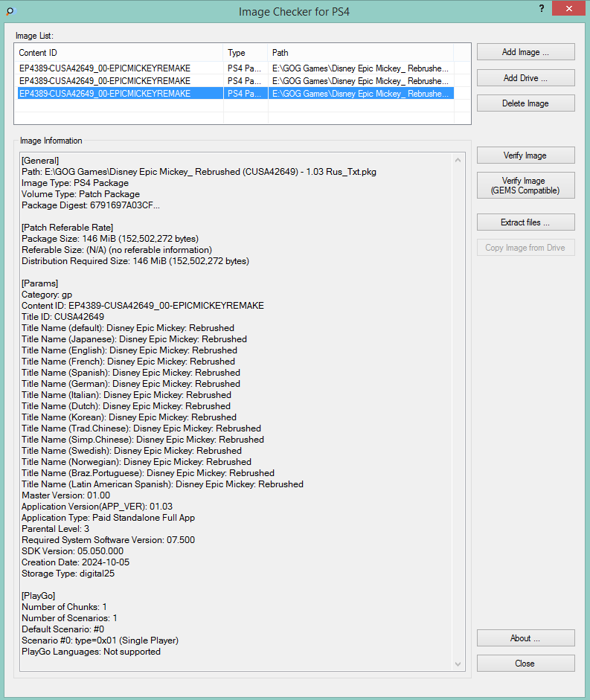
Task: Click the Default Scenario: #0 line
Action: [63, 629]
